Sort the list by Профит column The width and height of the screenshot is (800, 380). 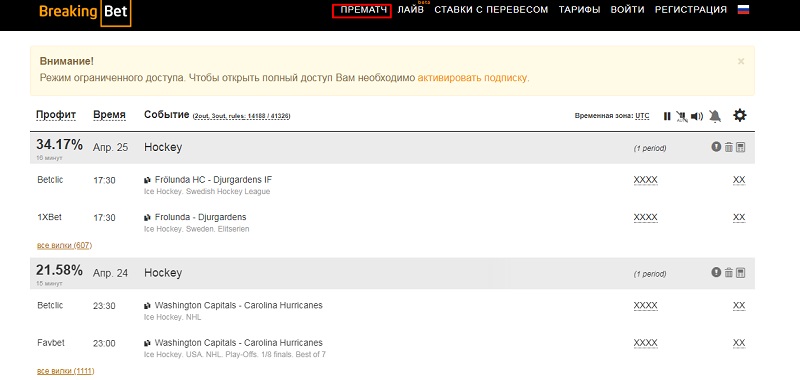point(56,114)
